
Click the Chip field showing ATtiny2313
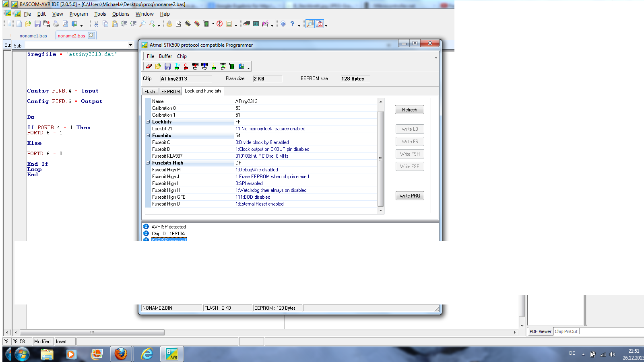186,79
